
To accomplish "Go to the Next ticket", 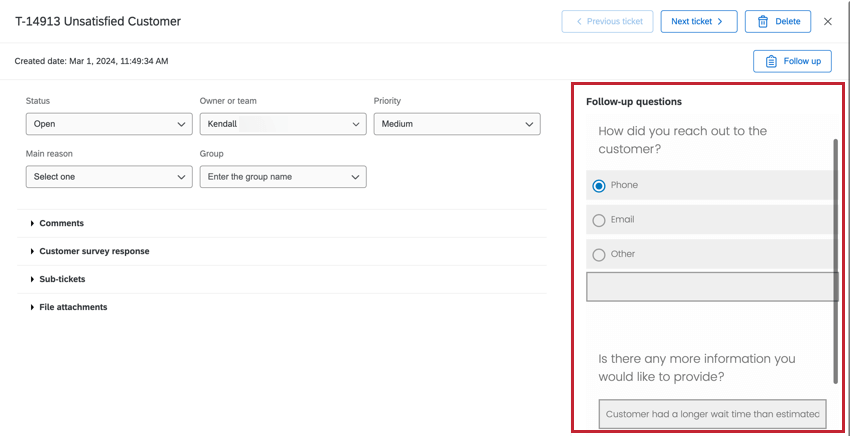I will 698,21.
